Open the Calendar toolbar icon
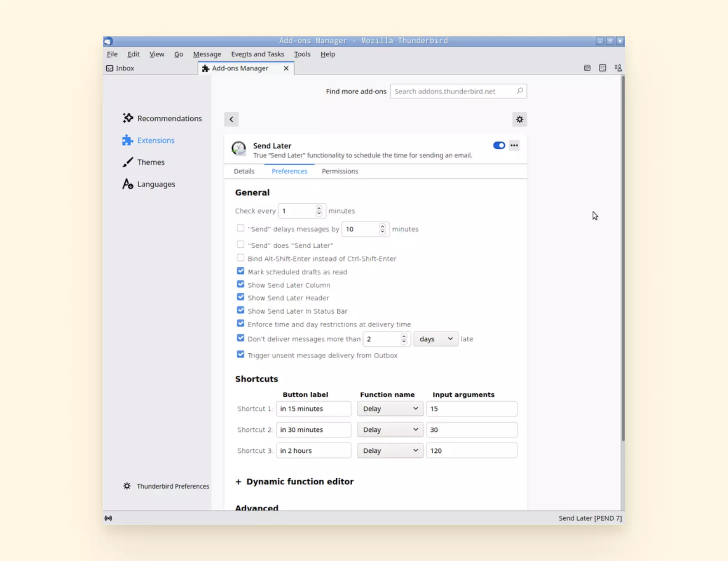The height and width of the screenshot is (561, 728). 587,68
